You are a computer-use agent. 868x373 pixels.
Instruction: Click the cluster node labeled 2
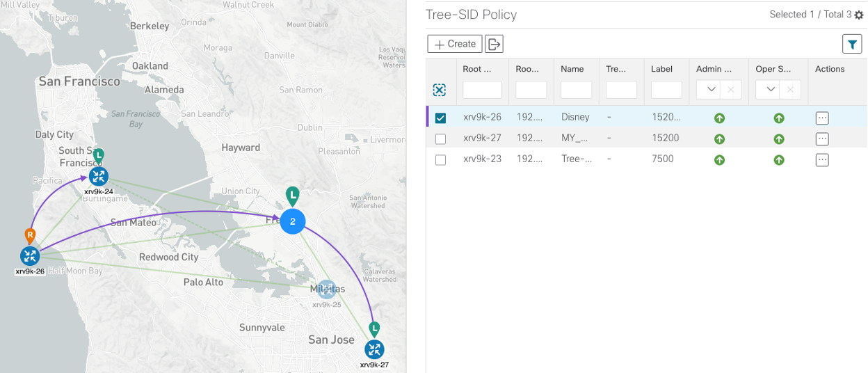pyautogui.click(x=293, y=221)
